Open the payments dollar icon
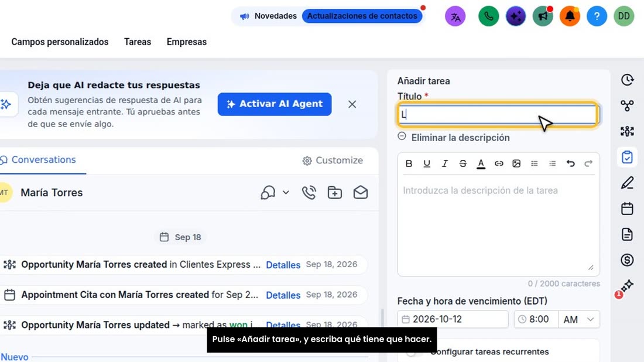644x362 pixels. (x=627, y=260)
